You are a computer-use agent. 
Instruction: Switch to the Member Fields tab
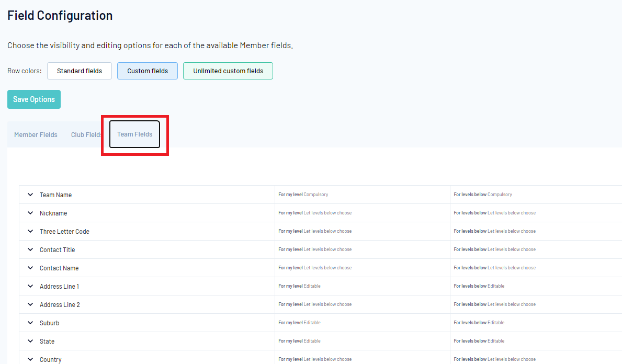coord(36,135)
